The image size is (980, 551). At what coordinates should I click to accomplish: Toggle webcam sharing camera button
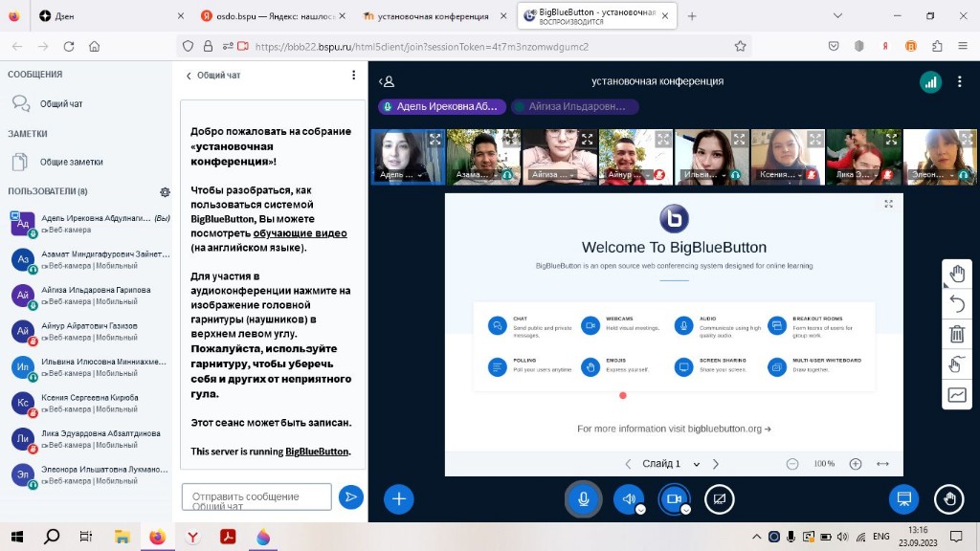pos(673,498)
